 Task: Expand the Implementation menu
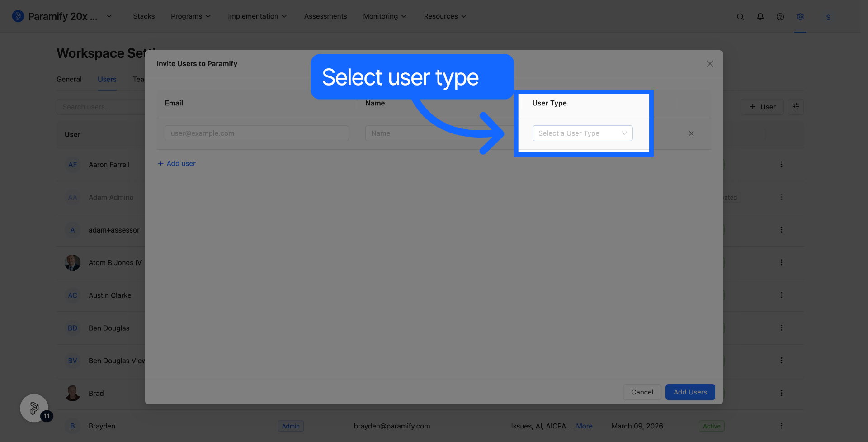257,16
